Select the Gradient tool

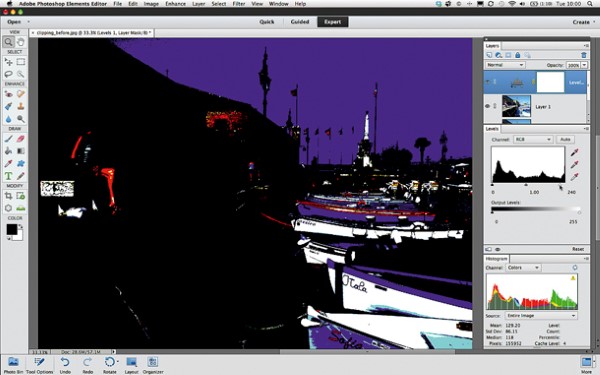pyautogui.click(x=21, y=151)
